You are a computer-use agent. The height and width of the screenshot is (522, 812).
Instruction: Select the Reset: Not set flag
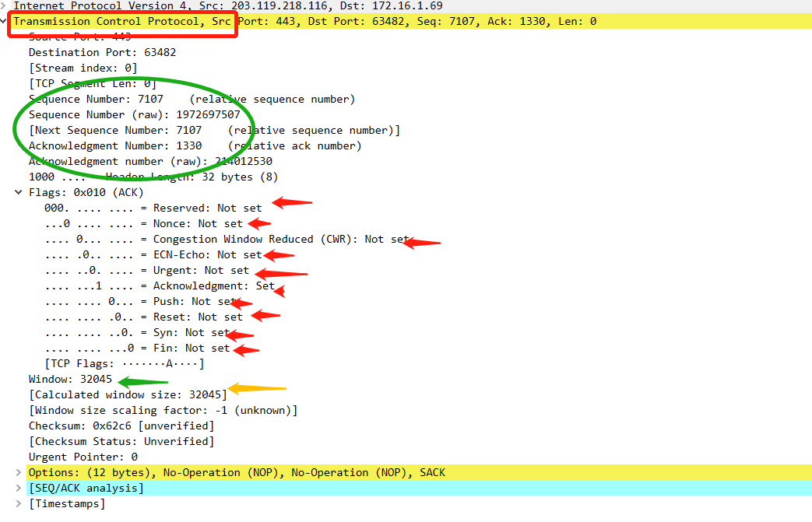click(x=143, y=317)
